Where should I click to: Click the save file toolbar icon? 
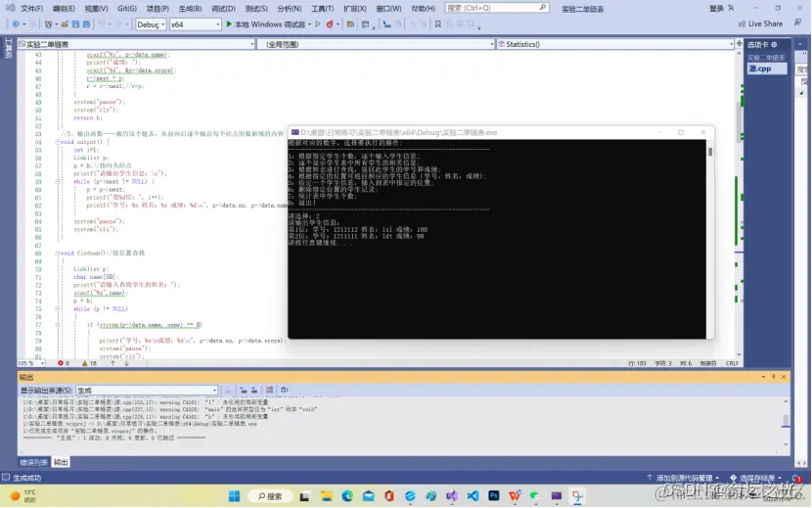75,24
